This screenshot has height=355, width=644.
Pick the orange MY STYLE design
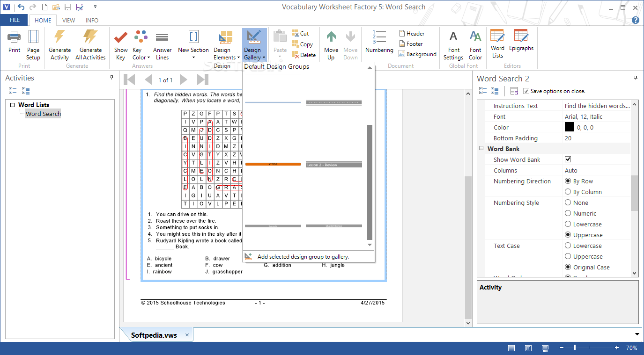click(x=273, y=164)
